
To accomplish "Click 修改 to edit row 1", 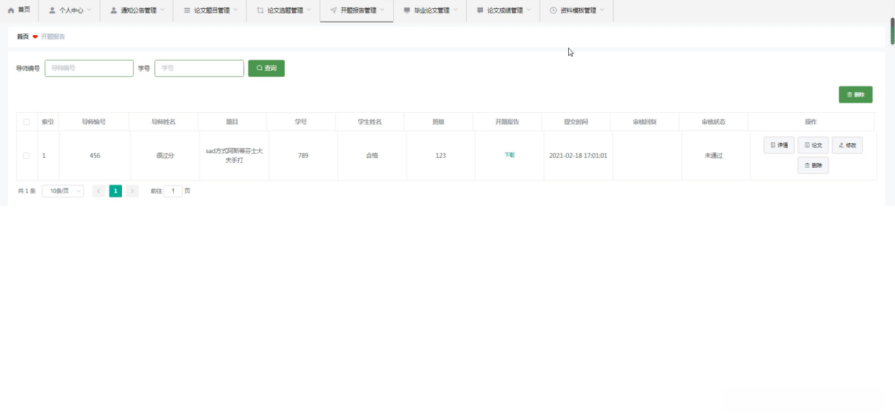I will click(x=847, y=146).
